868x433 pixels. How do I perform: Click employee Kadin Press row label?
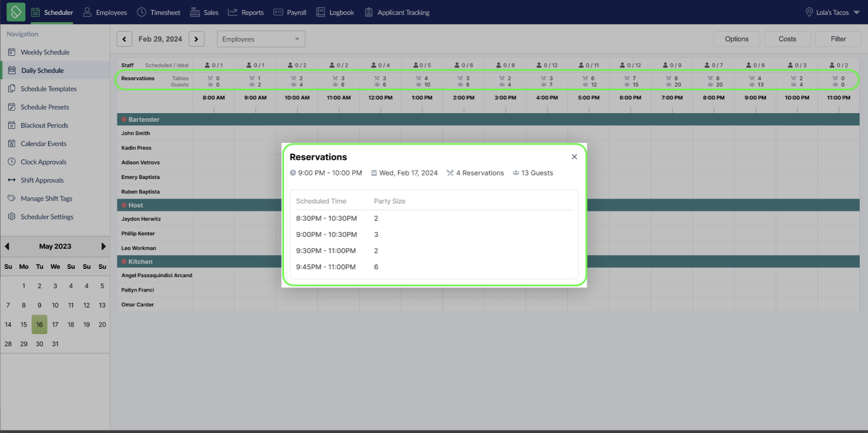point(136,148)
